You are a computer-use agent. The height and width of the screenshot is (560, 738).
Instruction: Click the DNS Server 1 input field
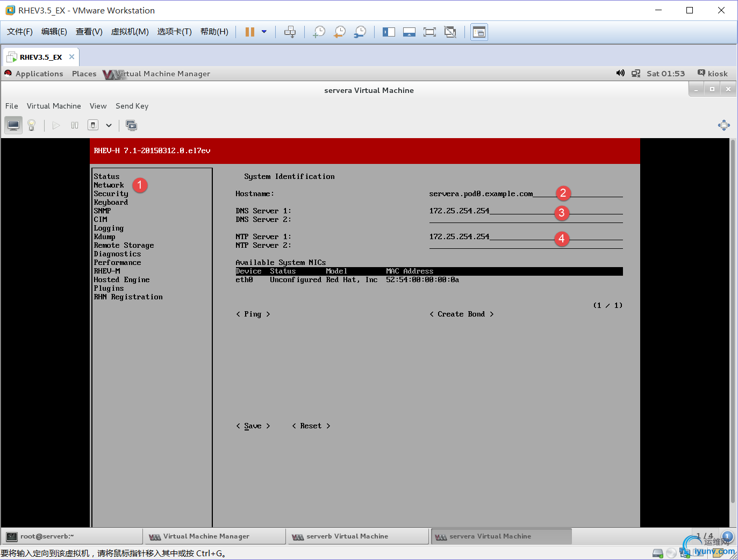coord(526,211)
